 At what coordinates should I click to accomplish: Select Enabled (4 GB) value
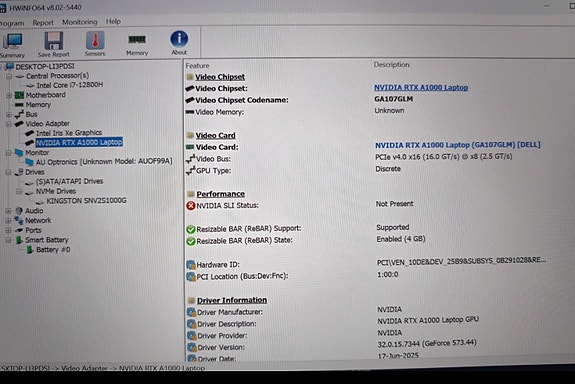pos(401,239)
